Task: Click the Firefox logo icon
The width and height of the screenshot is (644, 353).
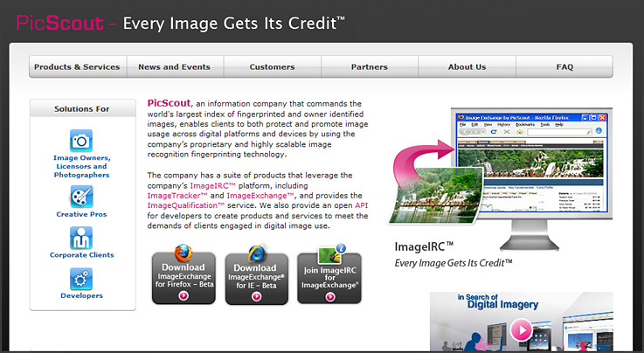Action: coord(184,253)
